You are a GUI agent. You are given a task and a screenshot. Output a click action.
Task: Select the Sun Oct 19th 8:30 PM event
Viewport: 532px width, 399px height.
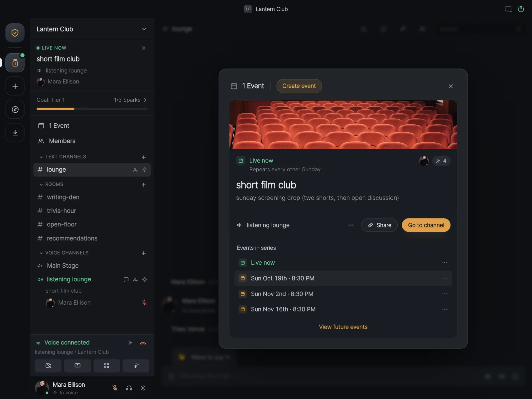(x=343, y=278)
